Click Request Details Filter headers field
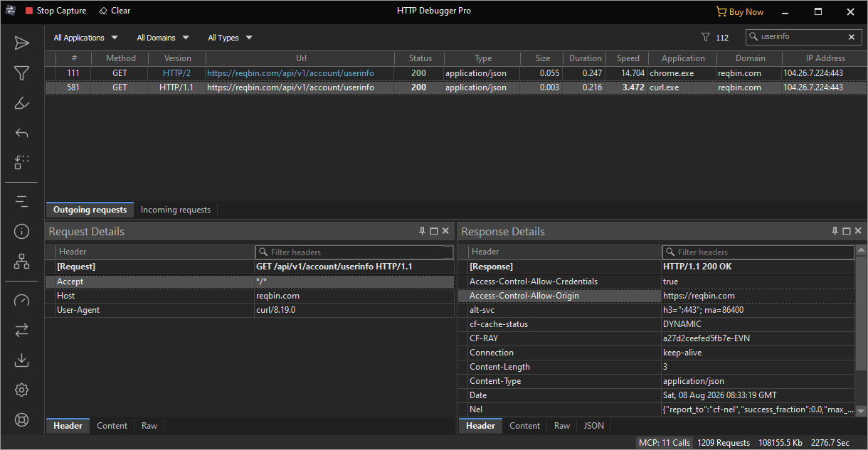Viewport: 868px width, 450px height. click(x=354, y=252)
